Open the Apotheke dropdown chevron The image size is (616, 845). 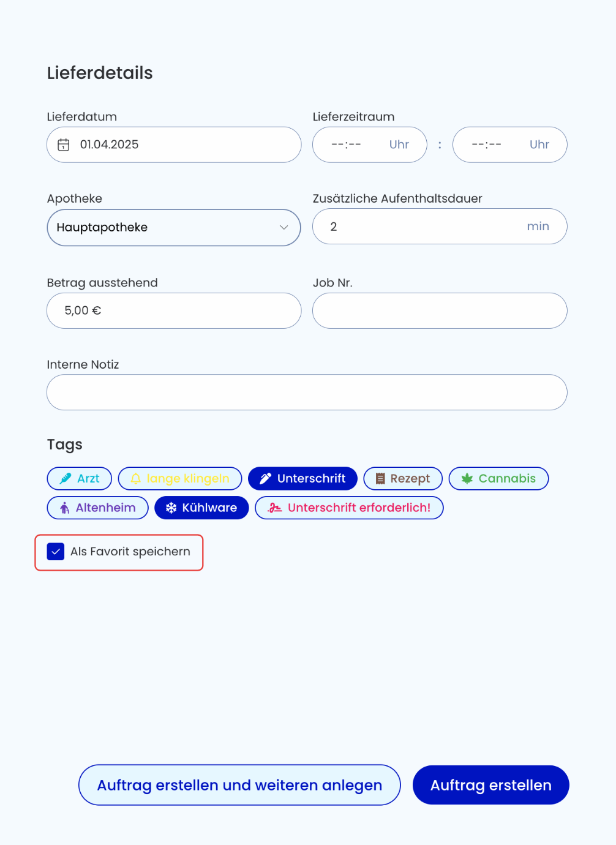click(x=284, y=228)
